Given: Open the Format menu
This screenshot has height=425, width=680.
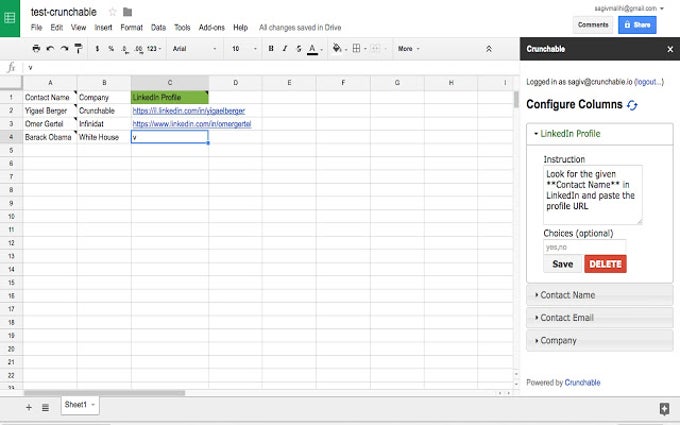Looking at the screenshot, I should coord(131,27).
